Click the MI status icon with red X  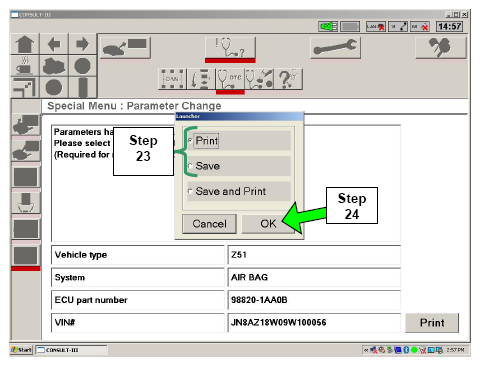click(420, 27)
